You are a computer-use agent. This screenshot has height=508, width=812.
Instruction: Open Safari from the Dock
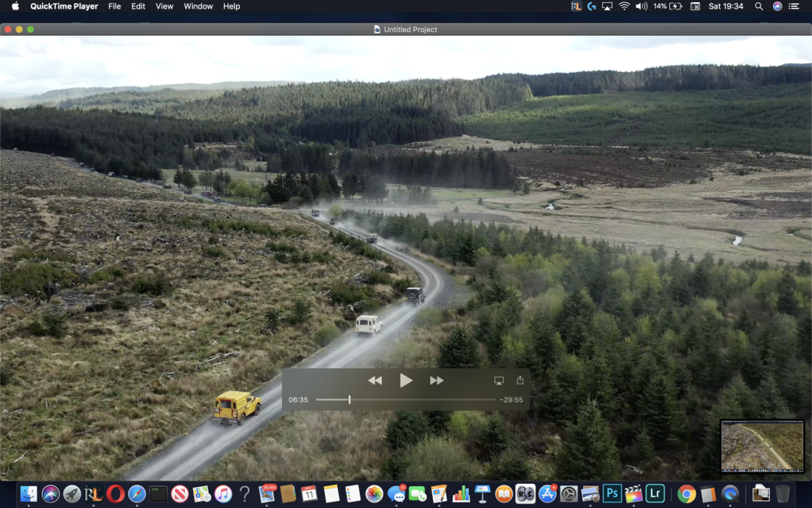137,493
